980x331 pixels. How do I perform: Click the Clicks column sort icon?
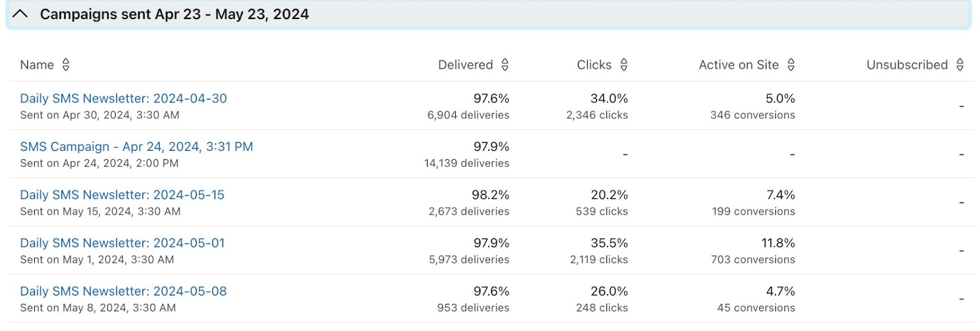click(x=624, y=65)
